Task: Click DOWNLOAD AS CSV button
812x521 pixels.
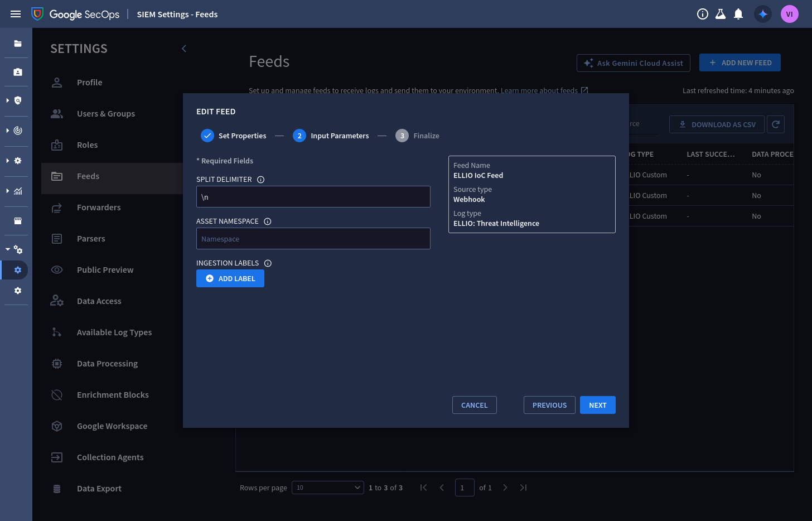Action: click(x=717, y=124)
